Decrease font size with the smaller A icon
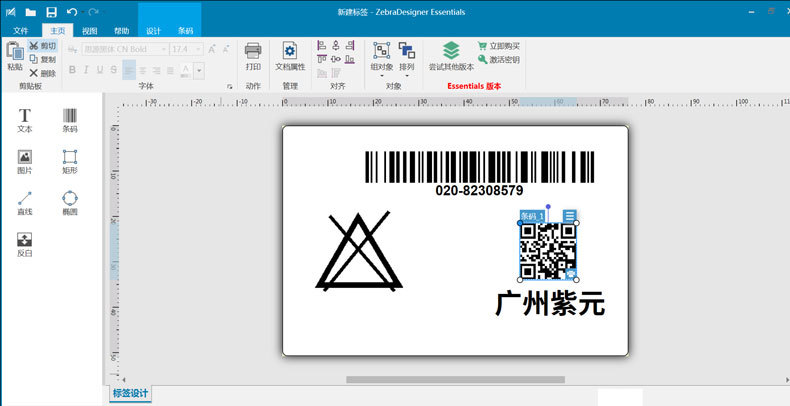The width and height of the screenshot is (790, 406). 227,49
